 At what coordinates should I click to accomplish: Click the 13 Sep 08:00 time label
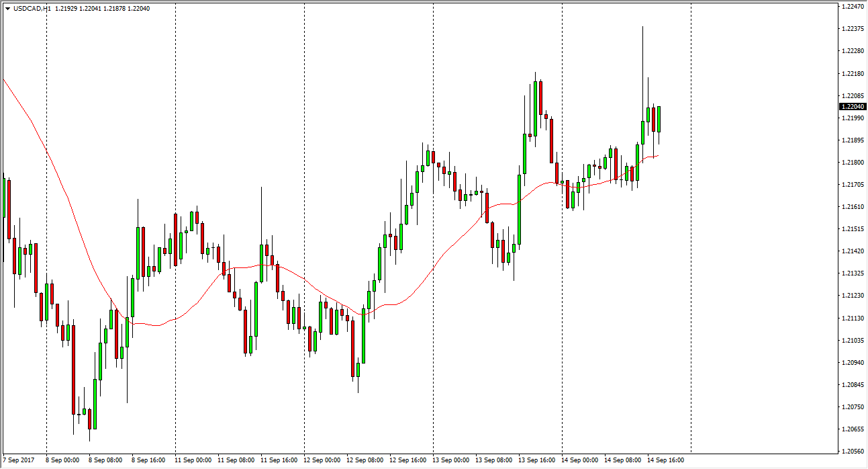[x=493, y=460]
